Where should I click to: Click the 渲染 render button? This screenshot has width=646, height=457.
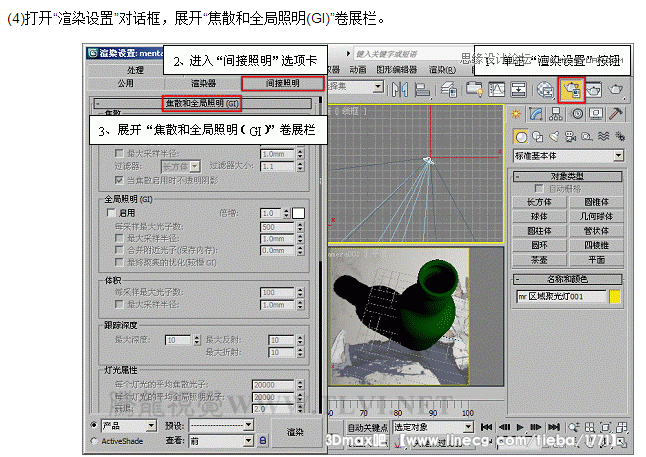click(295, 432)
